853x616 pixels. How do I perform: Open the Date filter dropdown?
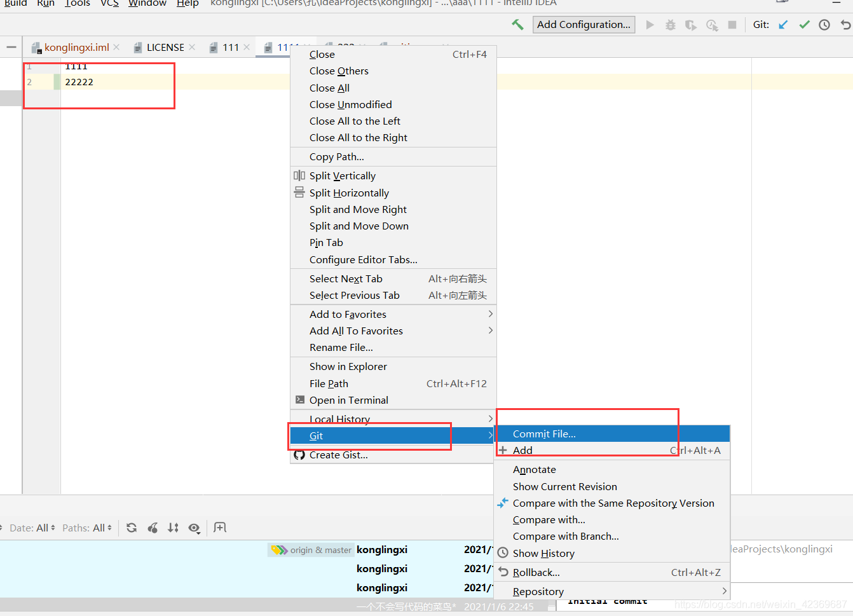point(32,528)
